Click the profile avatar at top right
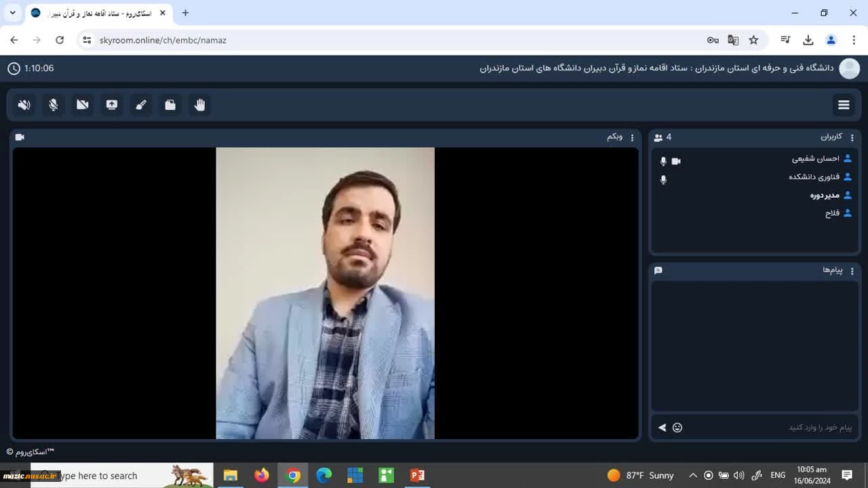Screen dimensions: 868x488 (849, 68)
